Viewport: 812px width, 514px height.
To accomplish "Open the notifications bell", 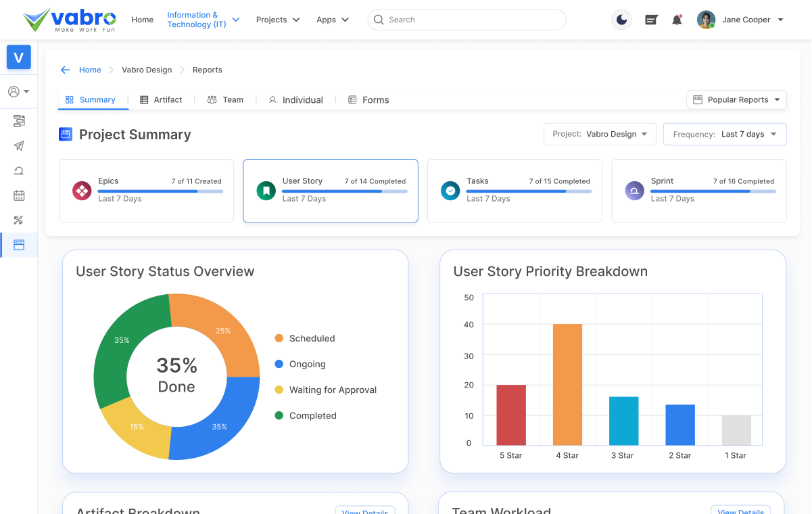I will (x=677, y=20).
